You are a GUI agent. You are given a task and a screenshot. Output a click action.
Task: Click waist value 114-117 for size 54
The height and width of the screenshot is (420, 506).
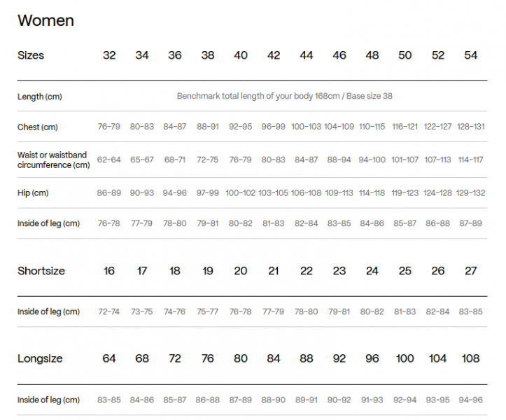tap(470, 160)
